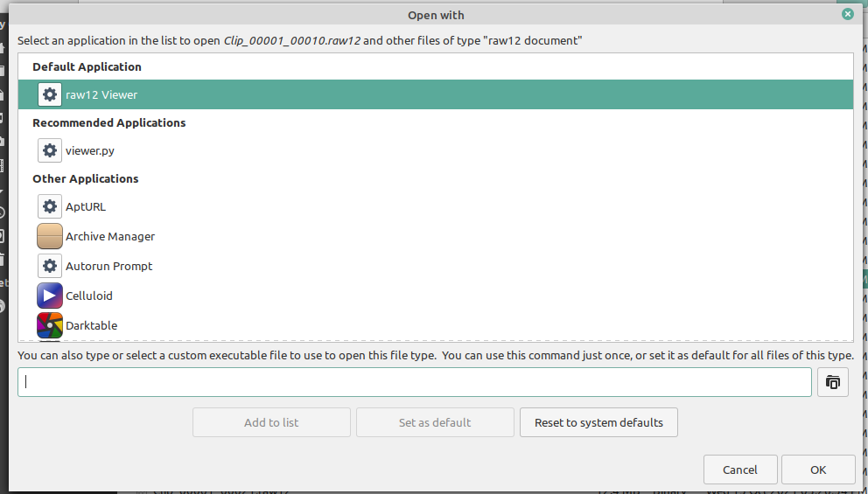Click the Autorun Prompt gear icon

[50, 266]
